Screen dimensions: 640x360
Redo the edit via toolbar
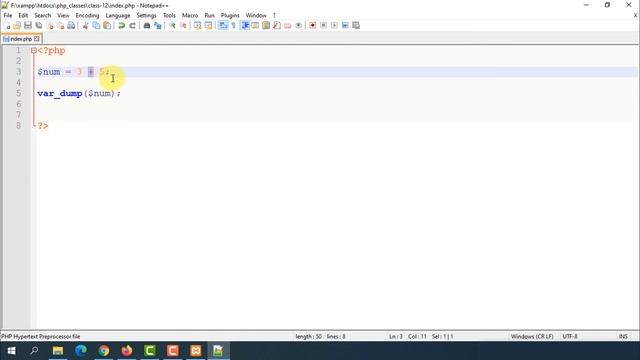pos(132,25)
